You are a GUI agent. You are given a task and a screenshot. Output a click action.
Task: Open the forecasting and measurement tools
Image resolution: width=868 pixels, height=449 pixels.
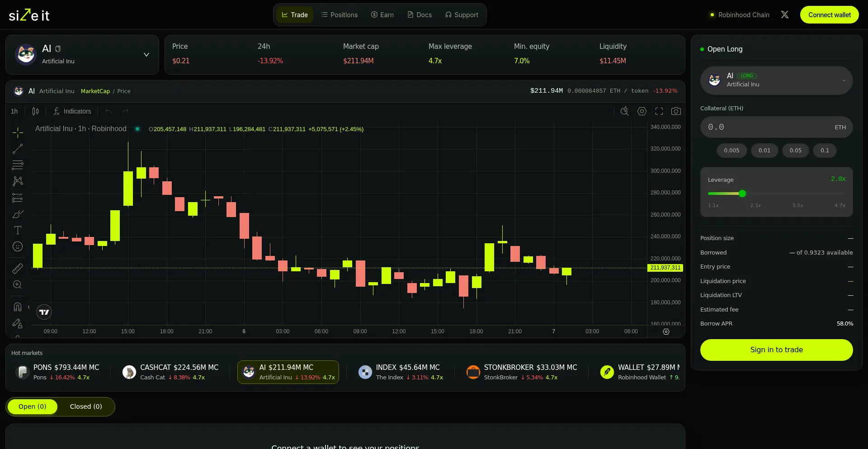[18, 198]
